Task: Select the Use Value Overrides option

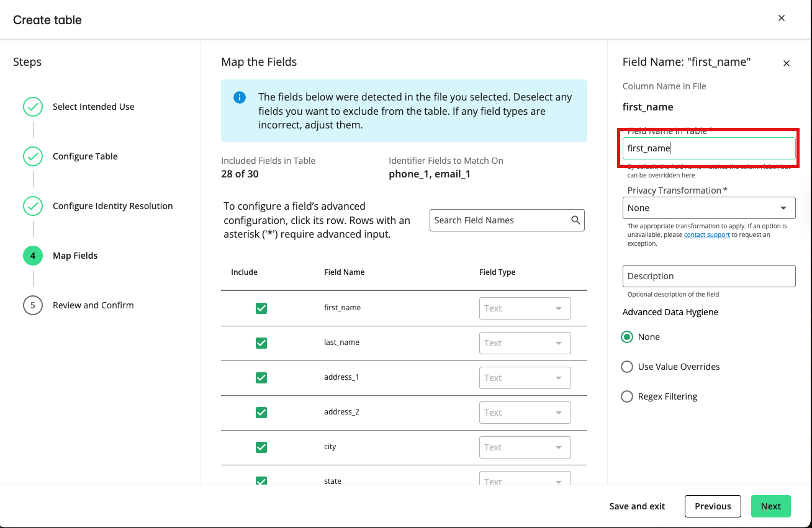Action: 627,367
